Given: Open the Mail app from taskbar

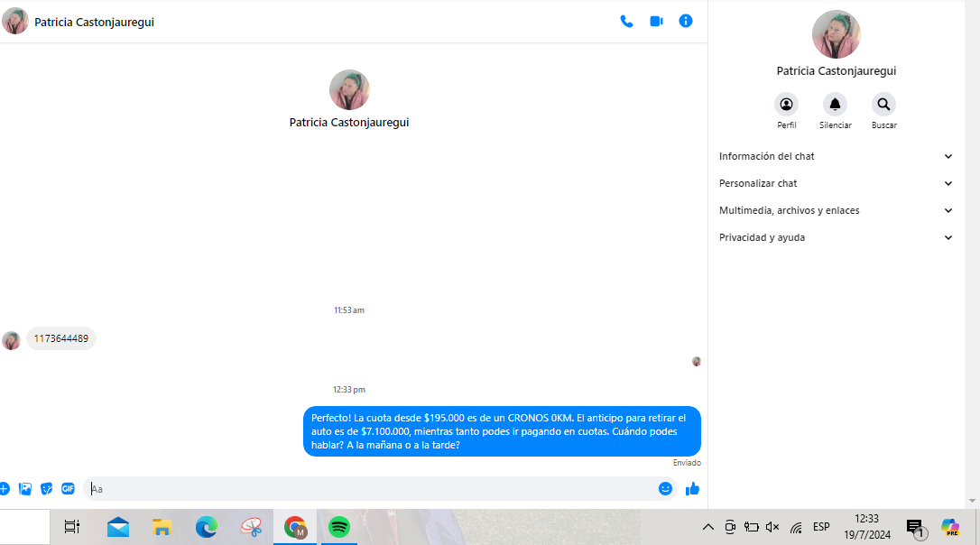Looking at the screenshot, I should point(117,527).
